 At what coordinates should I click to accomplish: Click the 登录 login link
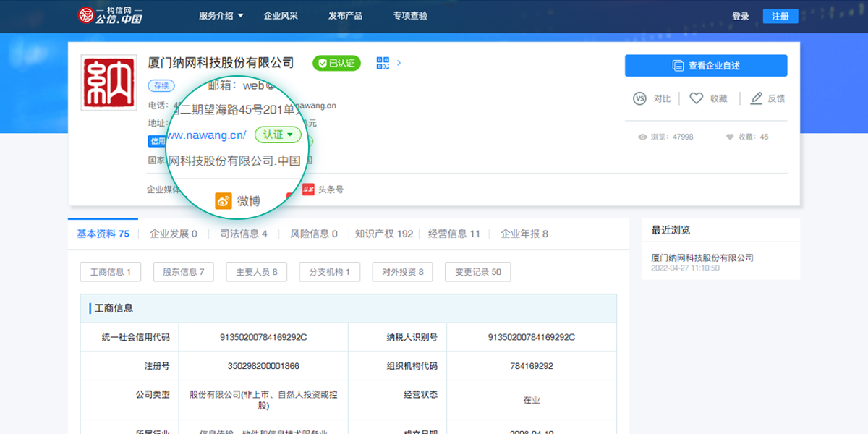click(x=741, y=16)
